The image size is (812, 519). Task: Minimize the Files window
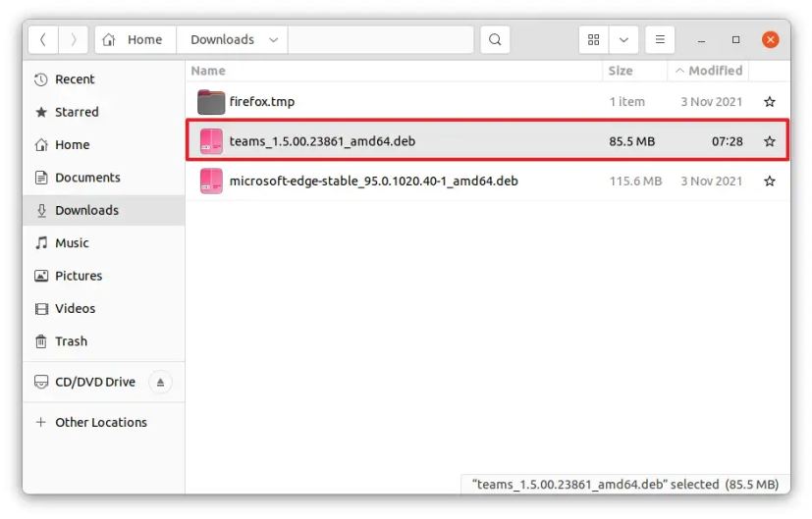pyautogui.click(x=701, y=40)
